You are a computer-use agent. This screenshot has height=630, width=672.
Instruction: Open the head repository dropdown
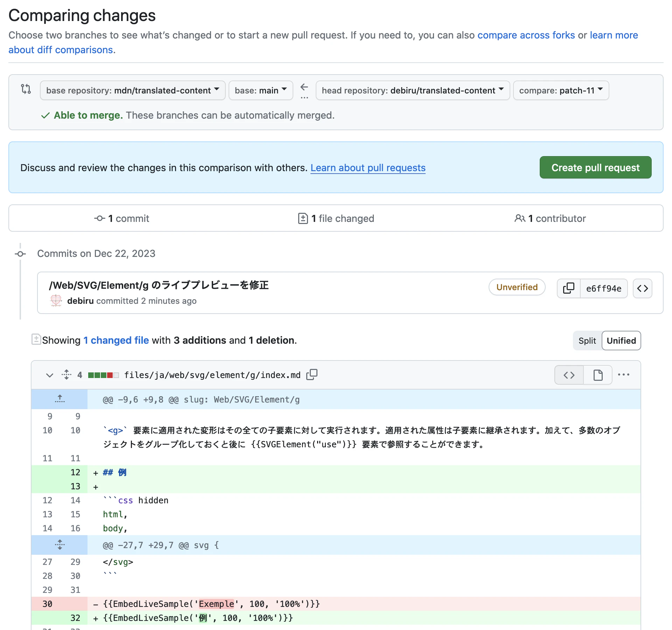point(413,90)
